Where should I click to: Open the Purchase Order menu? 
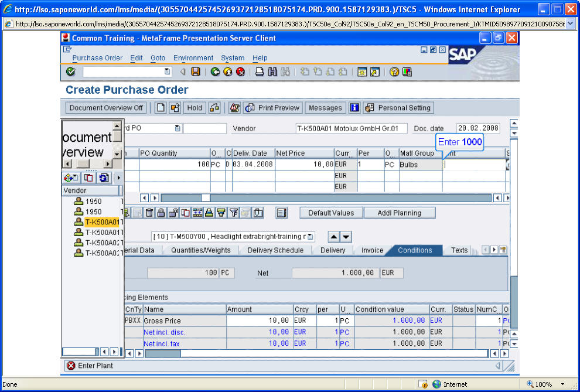point(97,58)
